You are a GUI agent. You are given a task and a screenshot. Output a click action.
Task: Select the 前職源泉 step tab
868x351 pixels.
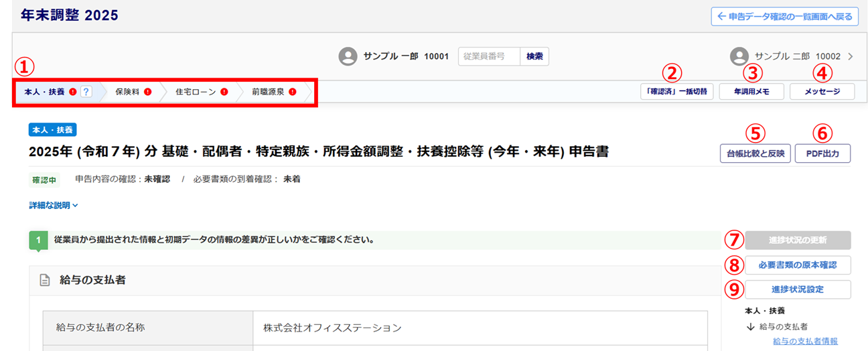click(x=268, y=92)
